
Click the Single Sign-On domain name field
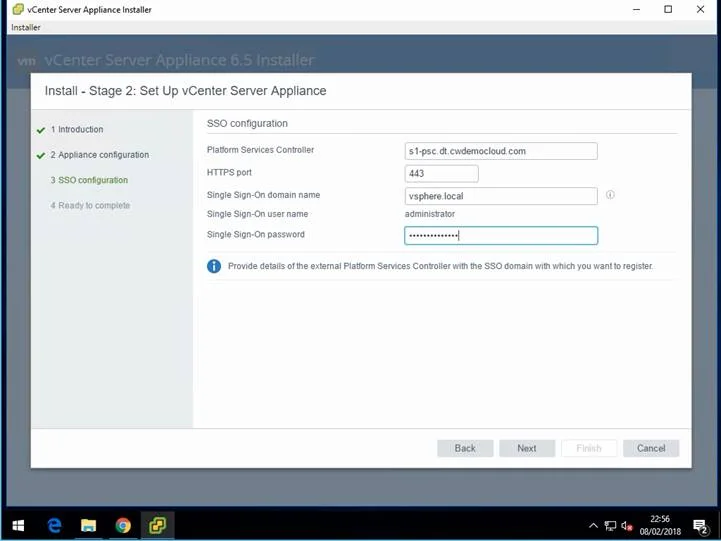pyautogui.click(x=501, y=196)
